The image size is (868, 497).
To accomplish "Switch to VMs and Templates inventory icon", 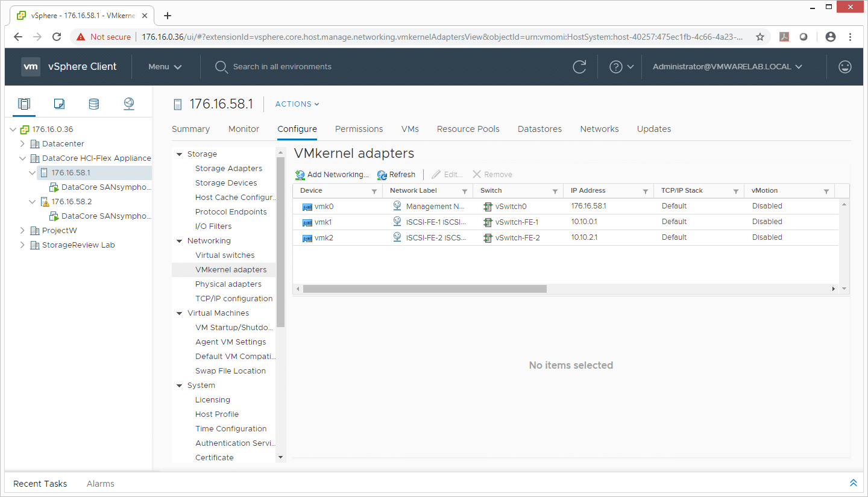I will click(59, 104).
